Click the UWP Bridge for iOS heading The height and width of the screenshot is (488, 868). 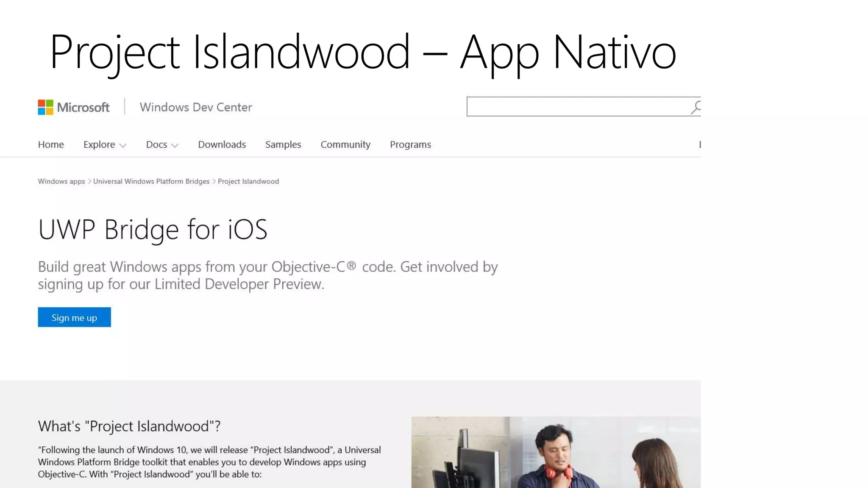click(x=153, y=230)
